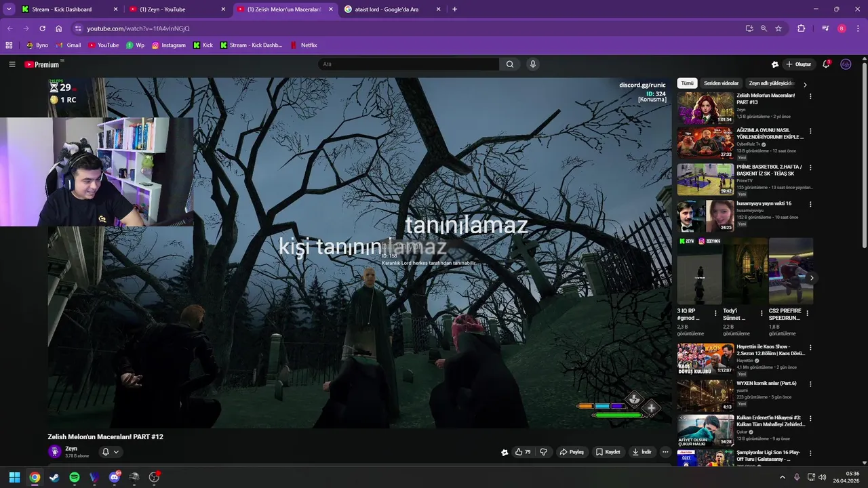Open Steam from the taskbar

pos(54,477)
